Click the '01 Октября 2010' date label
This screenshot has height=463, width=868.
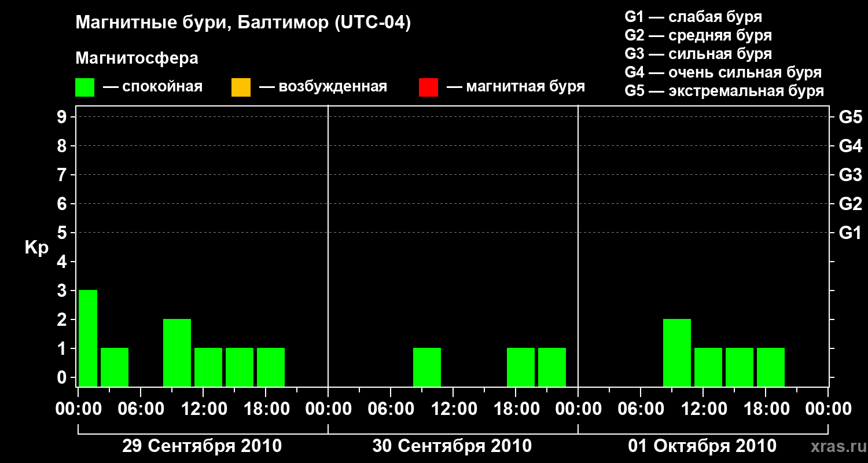(703, 446)
